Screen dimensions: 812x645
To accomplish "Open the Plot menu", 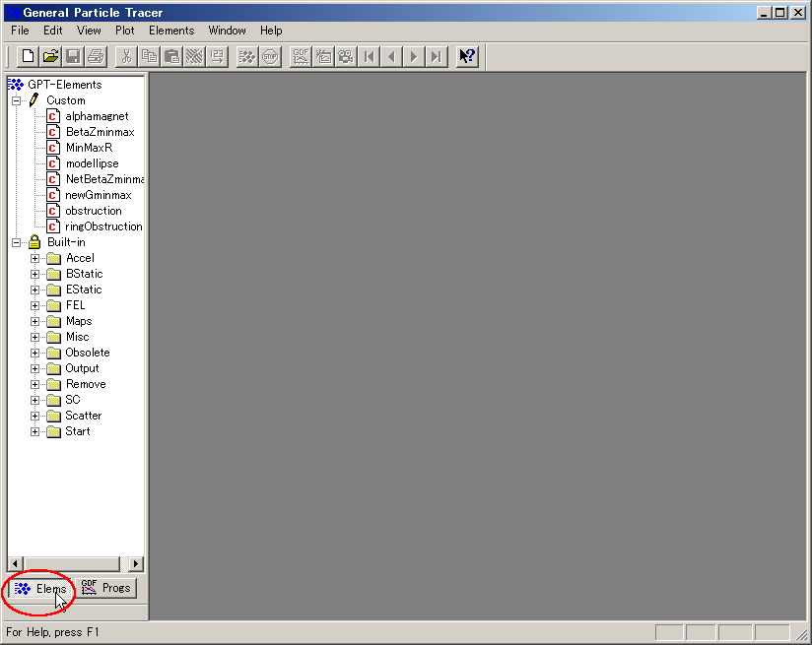I will coord(125,31).
